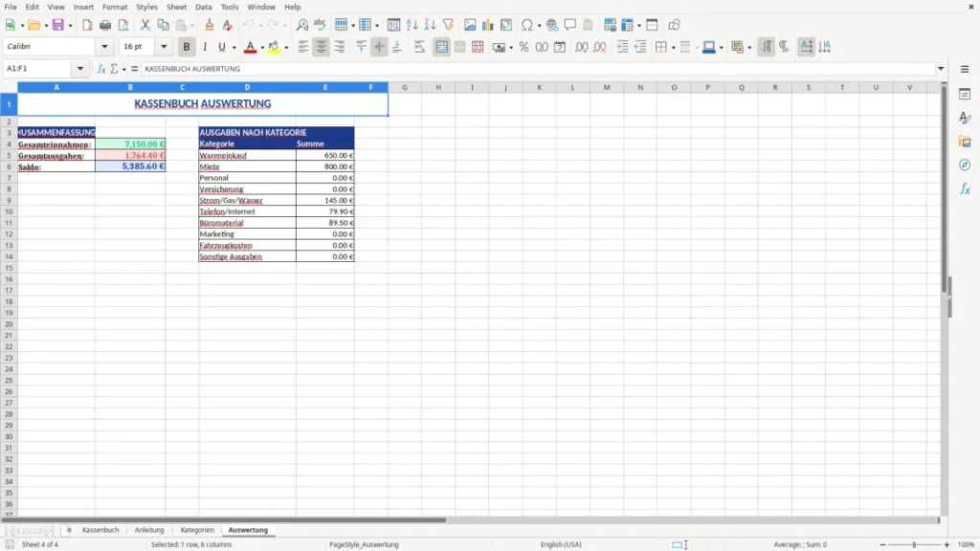This screenshot has height=551, width=980.
Task: Open sidebar Navigator compass icon
Action: tap(965, 165)
